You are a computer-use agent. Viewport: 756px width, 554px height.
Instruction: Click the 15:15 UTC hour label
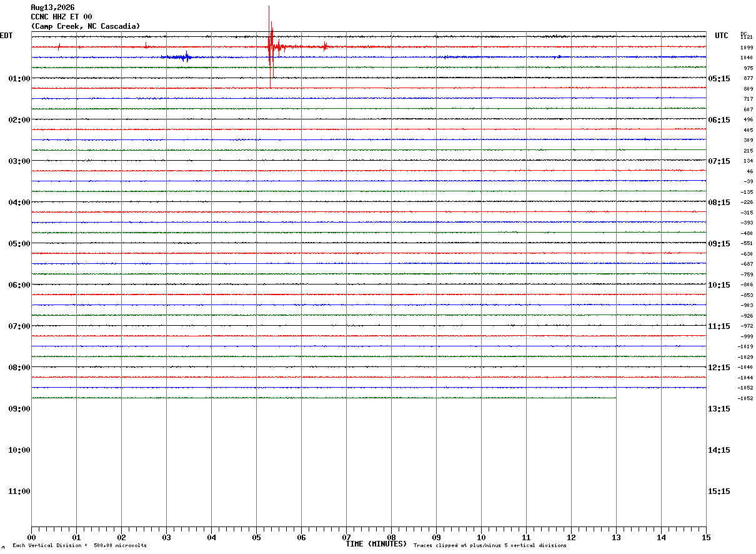click(x=719, y=491)
